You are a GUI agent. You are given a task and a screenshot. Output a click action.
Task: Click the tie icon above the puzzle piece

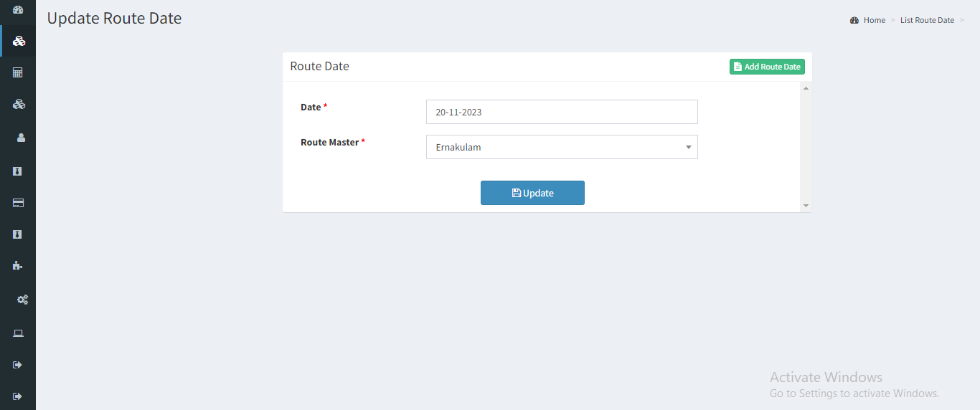(18, 234)
